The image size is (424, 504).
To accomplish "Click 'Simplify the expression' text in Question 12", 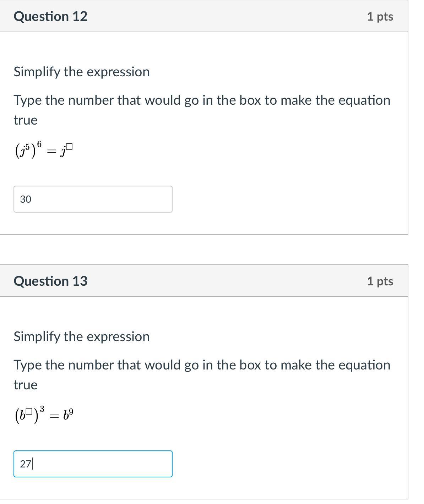I will [x=82, y=72].
